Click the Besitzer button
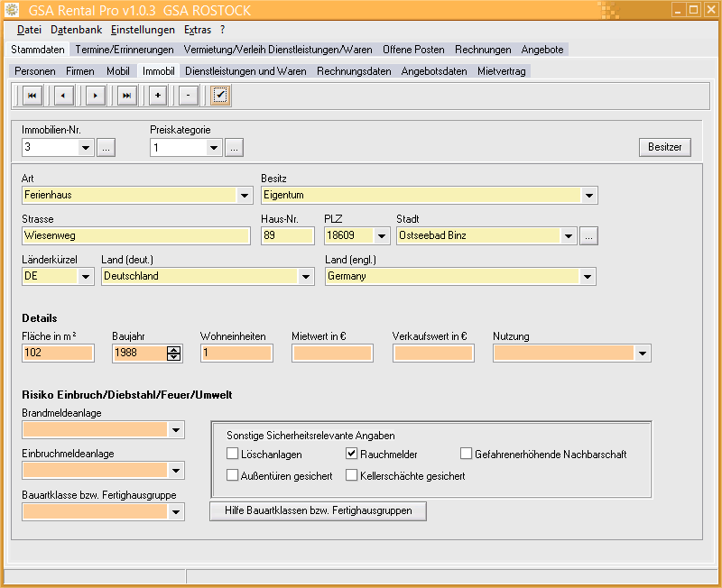The width and height of the screenshot is (722, 588). (x=665, y=147)
